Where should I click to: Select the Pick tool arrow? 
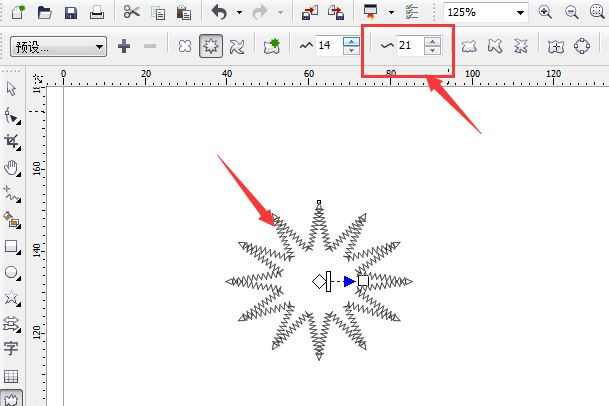12,89
